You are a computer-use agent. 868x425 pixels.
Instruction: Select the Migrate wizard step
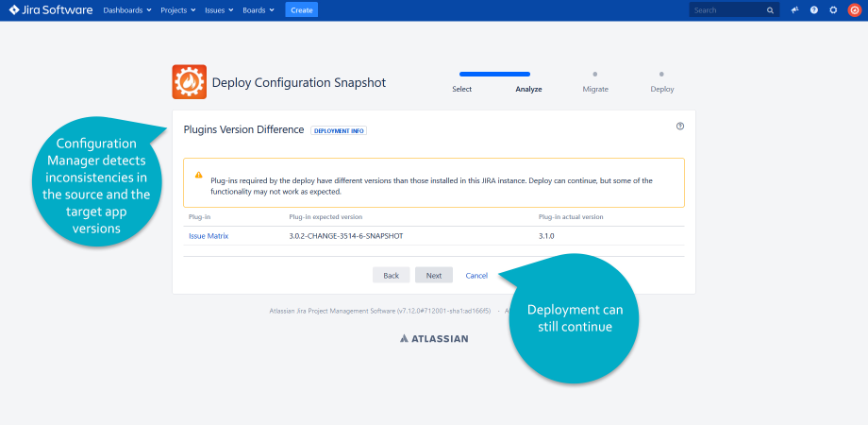[x=595, y=89]
